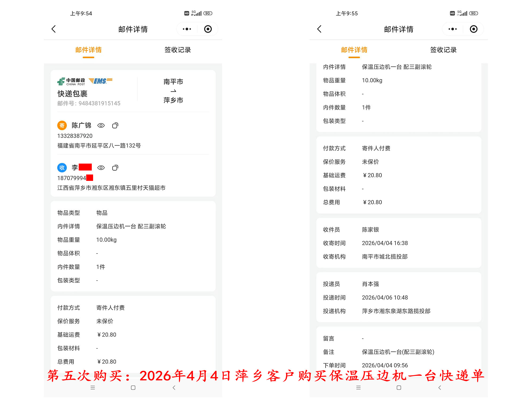Tap the blue 收 recipient badge
The height and width of the screenshot is (399, 532).
coord(62,168)
